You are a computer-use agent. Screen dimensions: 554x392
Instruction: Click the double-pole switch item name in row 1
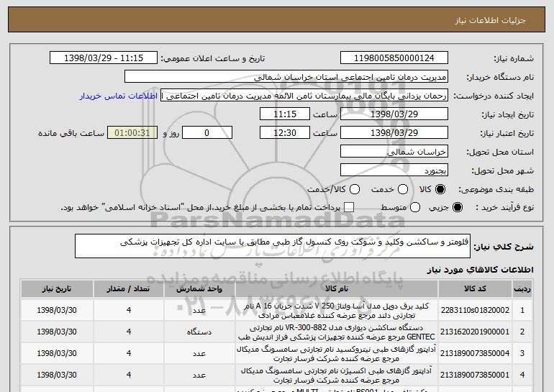(x=337, y=311)
